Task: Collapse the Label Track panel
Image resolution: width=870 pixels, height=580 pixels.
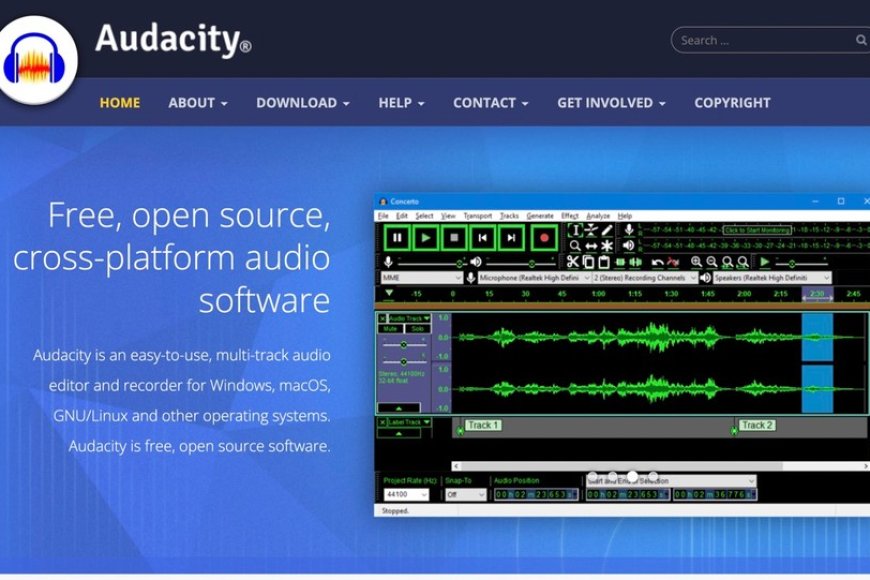Action: pos(398,433)
